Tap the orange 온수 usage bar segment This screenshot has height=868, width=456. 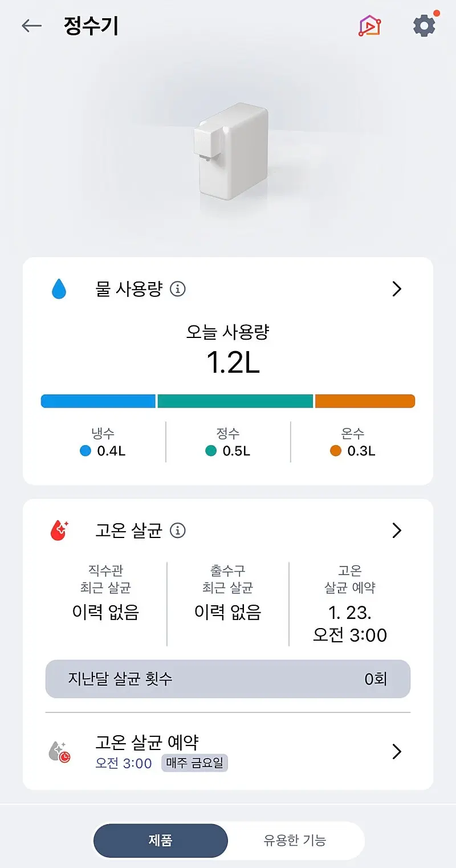365,401
